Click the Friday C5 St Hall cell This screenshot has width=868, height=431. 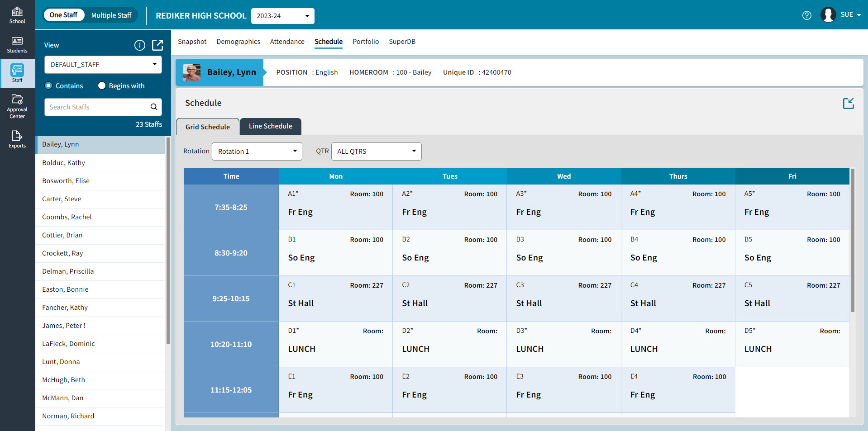792,298
